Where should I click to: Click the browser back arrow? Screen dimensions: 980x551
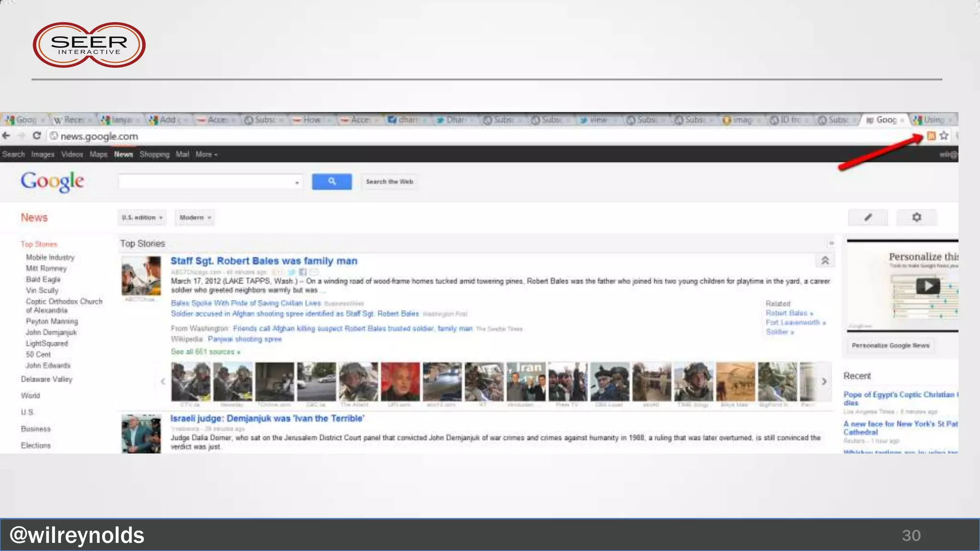7,136
